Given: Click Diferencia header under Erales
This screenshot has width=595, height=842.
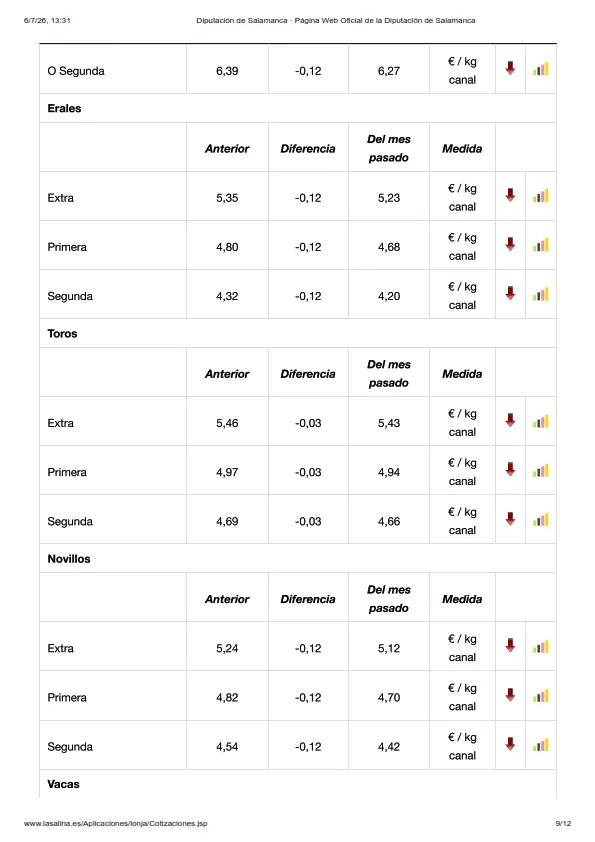Looking at the screenshot, I should click(308, 149).
